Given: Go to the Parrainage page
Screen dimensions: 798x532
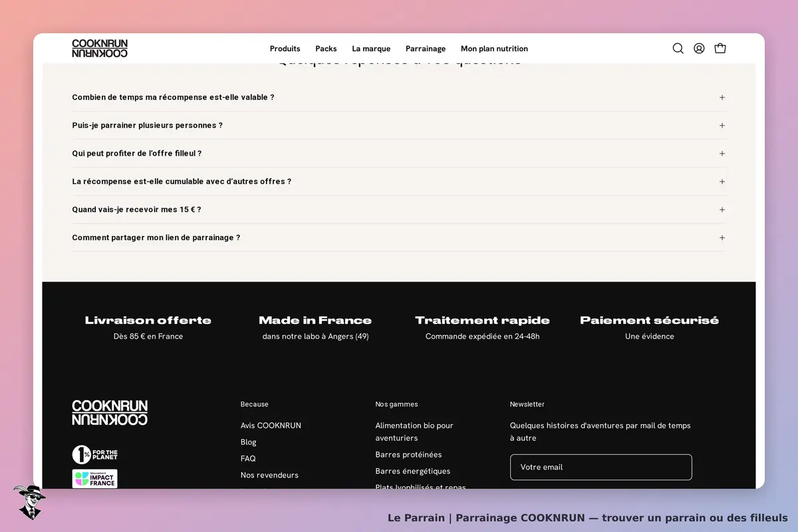Looking at the screenshot, I should coord(426,49).
